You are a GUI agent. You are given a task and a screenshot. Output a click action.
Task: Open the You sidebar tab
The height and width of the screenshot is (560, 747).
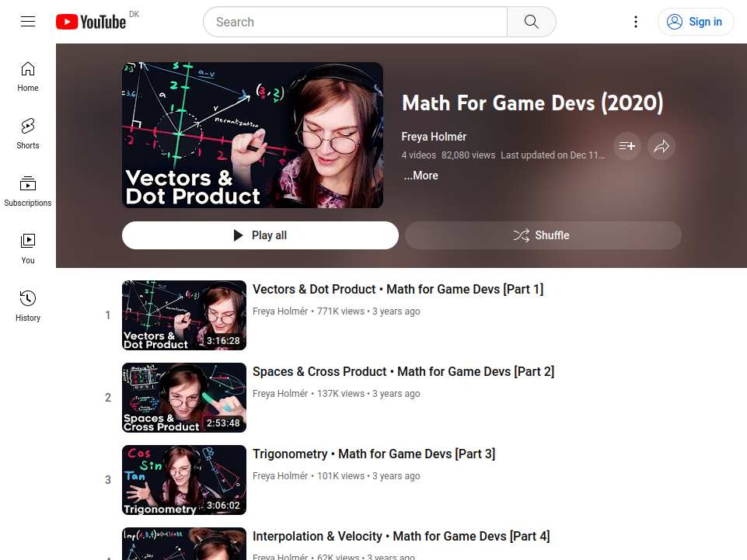pyautogui.click(x=28, y=249)
